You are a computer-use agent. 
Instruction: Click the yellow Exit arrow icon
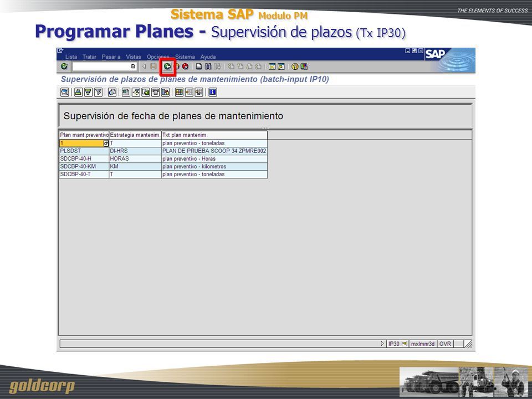(177, 66)
